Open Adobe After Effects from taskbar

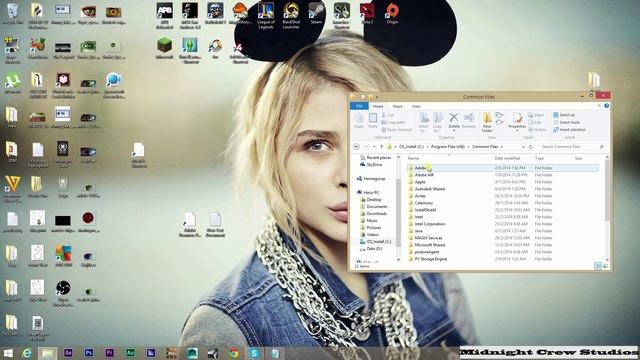coord(68,353)
